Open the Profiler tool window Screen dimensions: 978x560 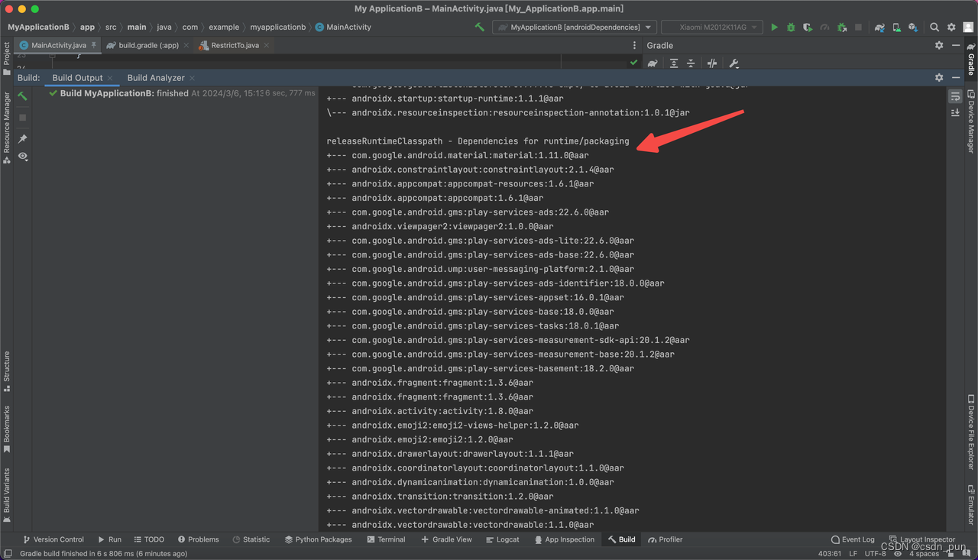665,539
